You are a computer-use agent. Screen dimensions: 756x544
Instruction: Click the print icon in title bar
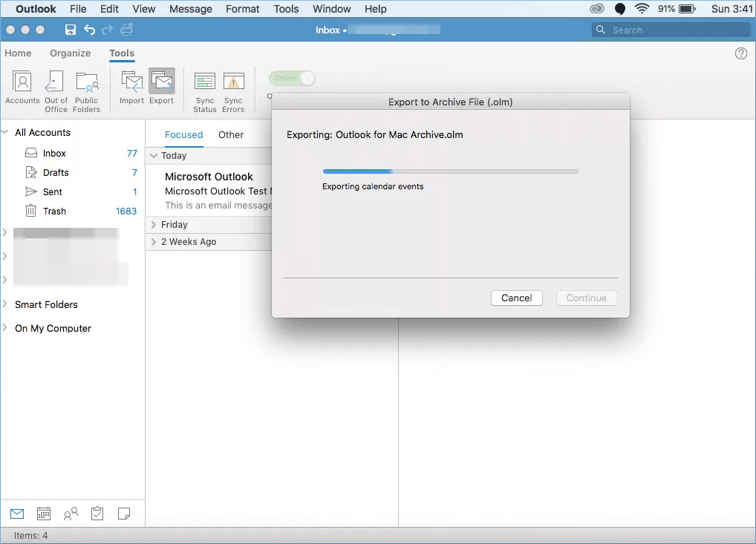(126, 30)
